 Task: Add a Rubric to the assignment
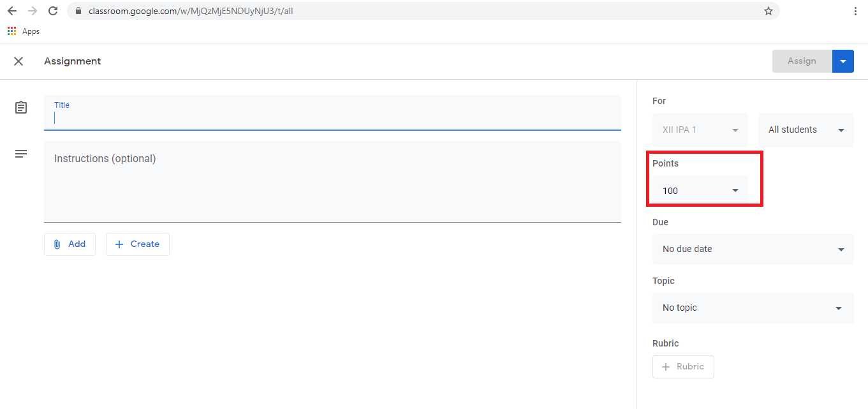coord(683,367)
